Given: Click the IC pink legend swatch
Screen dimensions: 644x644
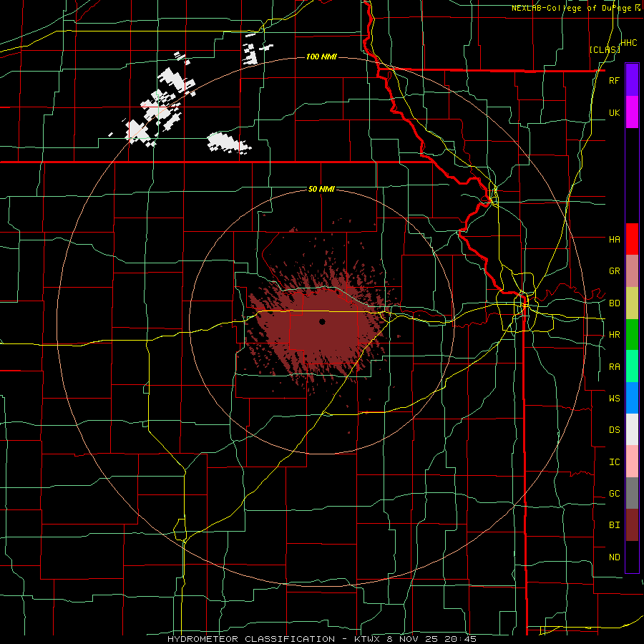Looking at the screenshot, I should coord(632,462).
